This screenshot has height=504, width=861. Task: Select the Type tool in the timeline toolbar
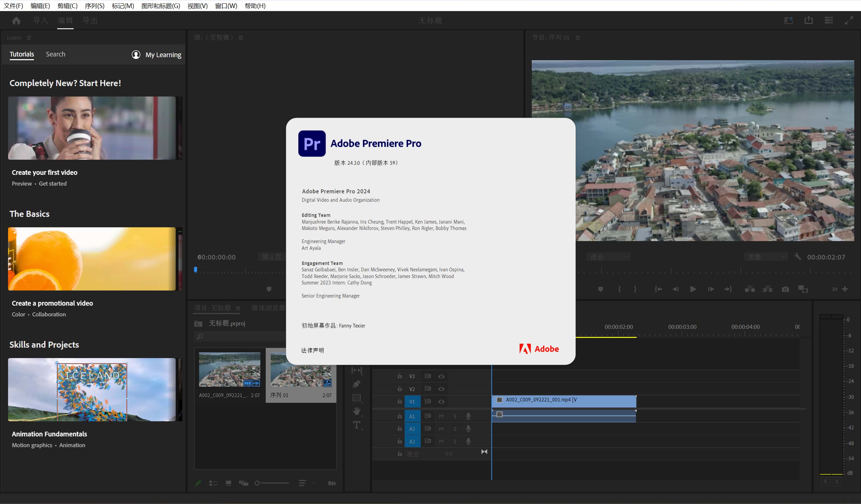pos(357,425)
